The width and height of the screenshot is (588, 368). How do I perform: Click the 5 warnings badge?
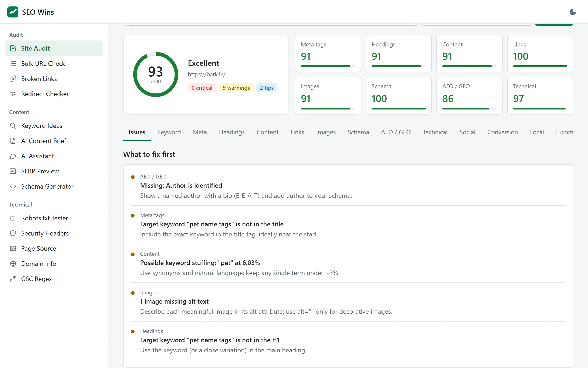pos(236,88)
